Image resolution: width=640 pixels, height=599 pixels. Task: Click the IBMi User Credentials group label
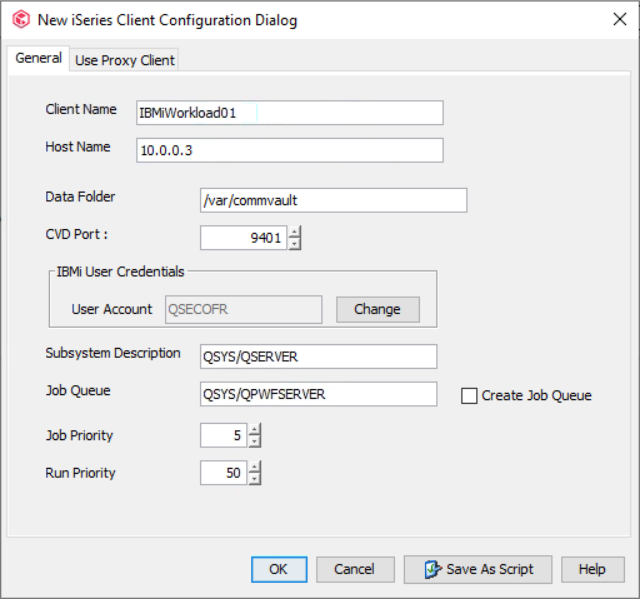tap(120, 271)
